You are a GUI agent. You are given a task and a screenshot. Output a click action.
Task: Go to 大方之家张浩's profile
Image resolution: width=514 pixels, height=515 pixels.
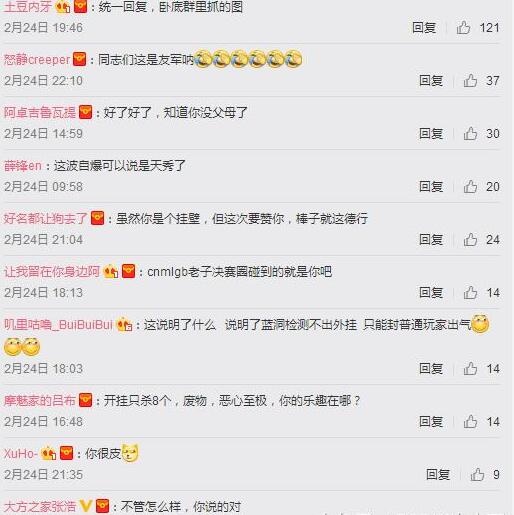point(40,506)
